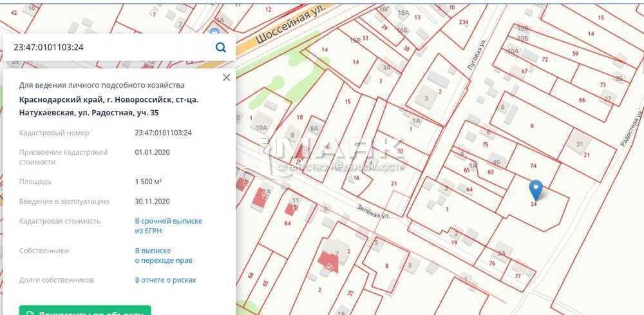This screenshot has width=644, height=315.
Task: Select parcel 234 at the map top
Action: 463,21
